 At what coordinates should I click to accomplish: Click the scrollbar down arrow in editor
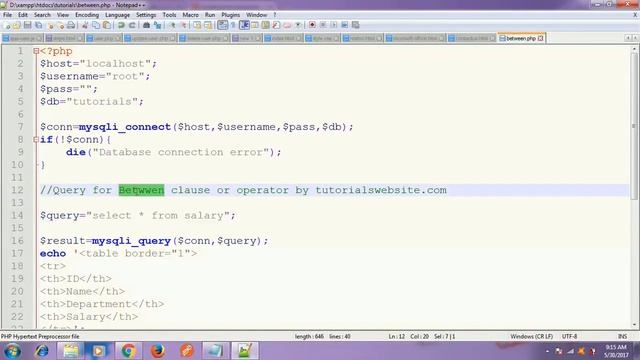pos(634,325)
